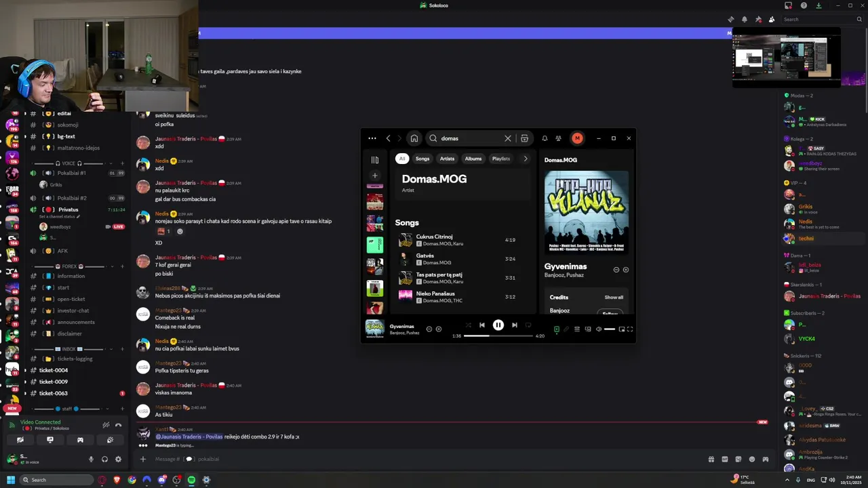Open Discord notification settings bell
Image resolution: width=868 pixels, height=488 pixels.
pyautogui.click(x=745, y=19)
